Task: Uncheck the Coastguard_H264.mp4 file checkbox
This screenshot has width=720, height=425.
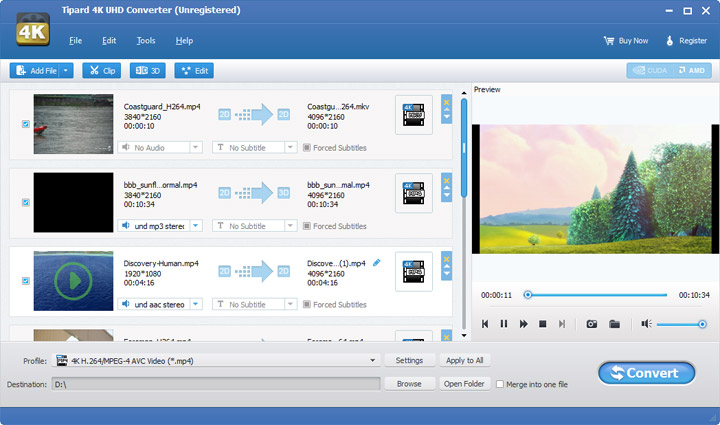Action: click(25, 124)
